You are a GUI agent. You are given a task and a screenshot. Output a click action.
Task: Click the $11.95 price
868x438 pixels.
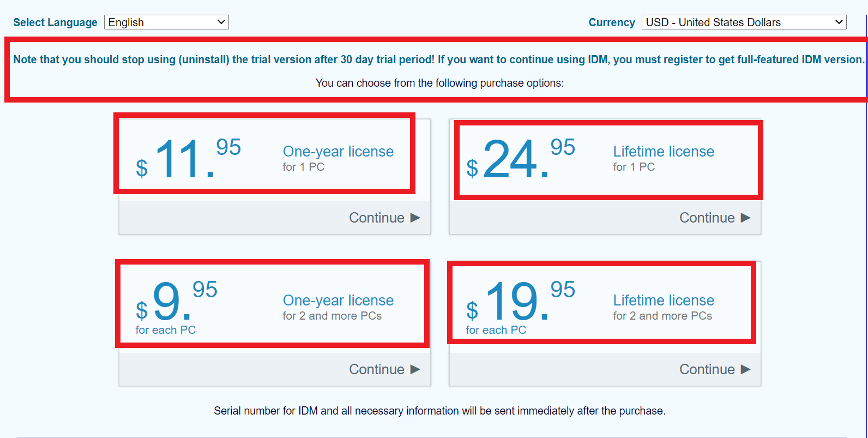coord(188,158)
